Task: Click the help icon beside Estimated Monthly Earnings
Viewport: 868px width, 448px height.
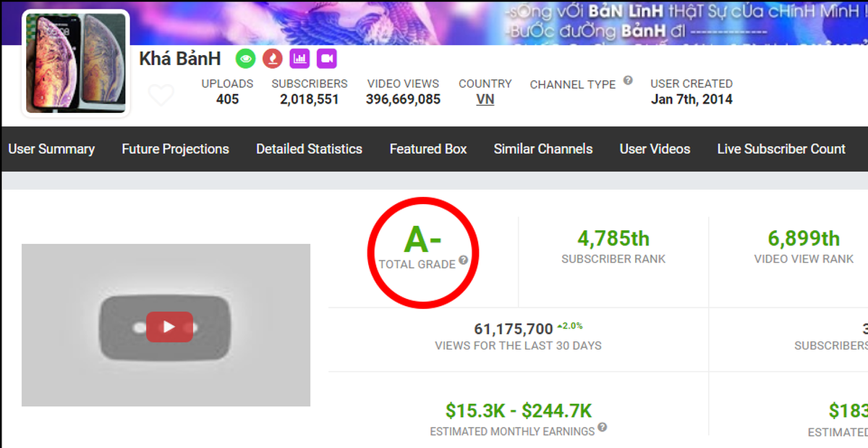Action: [603, 428]
